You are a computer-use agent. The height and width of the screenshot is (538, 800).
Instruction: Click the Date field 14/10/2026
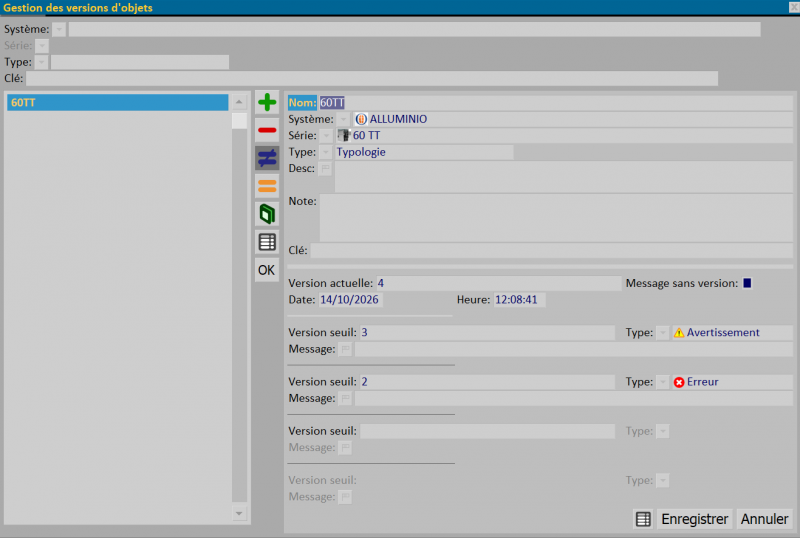[x=351, y=300]
